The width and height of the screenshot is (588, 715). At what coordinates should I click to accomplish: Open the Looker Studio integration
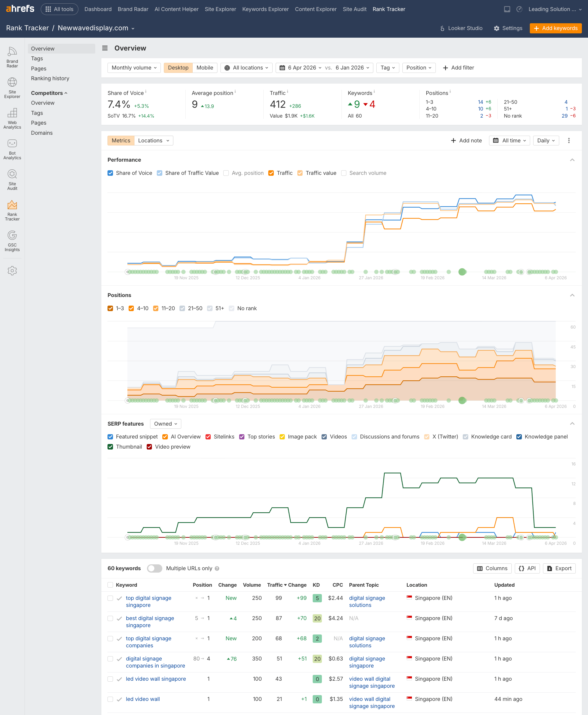(461, 28)
